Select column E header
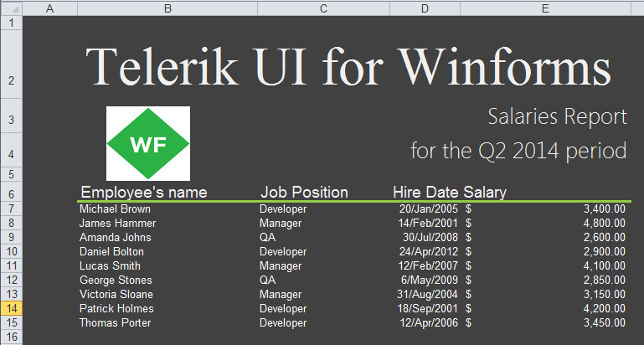644x345 pixels. pyautogui.click(x=545, y=8)
